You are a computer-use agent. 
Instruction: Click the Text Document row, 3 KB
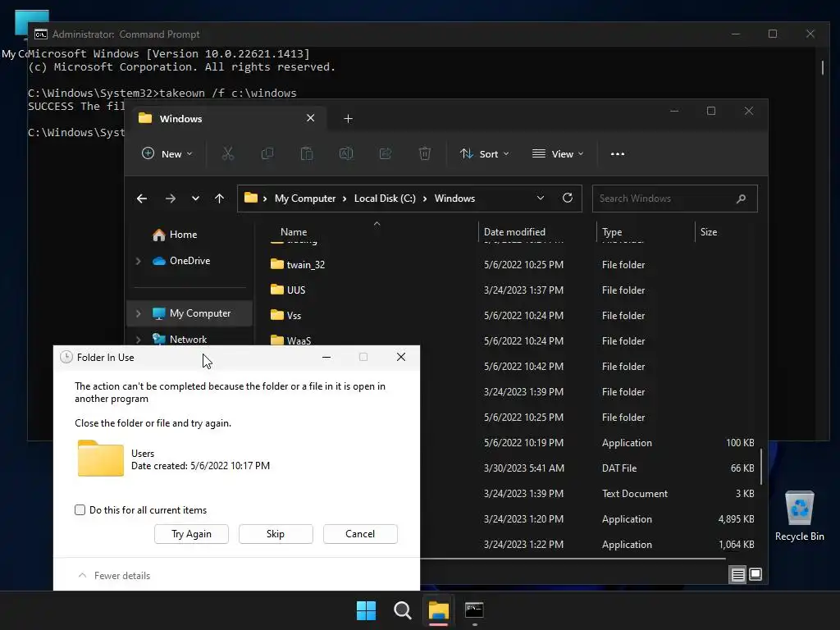click(x=589, y=493)
